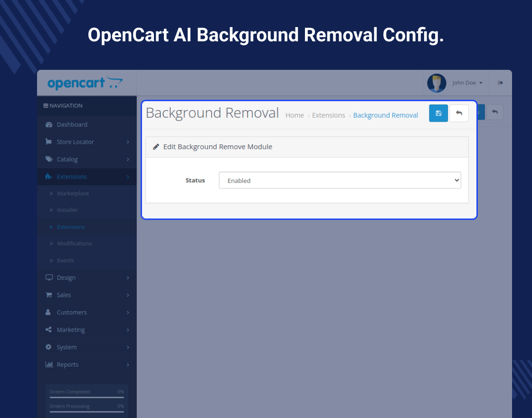Click the navigation hamburger icon
The width and height of the screenshot is (532, 418).
(46, 105)
